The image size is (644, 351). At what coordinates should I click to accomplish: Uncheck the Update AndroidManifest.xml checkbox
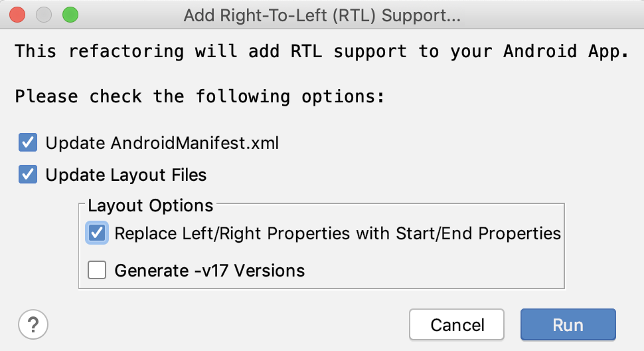point(28,142)
